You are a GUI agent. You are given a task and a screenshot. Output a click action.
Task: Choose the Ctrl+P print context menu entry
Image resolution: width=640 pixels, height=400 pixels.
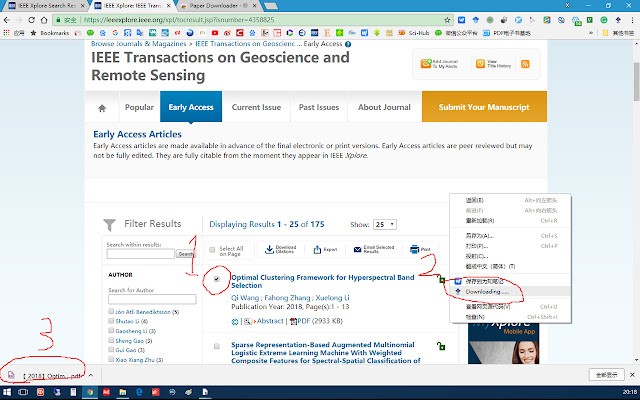510,246
